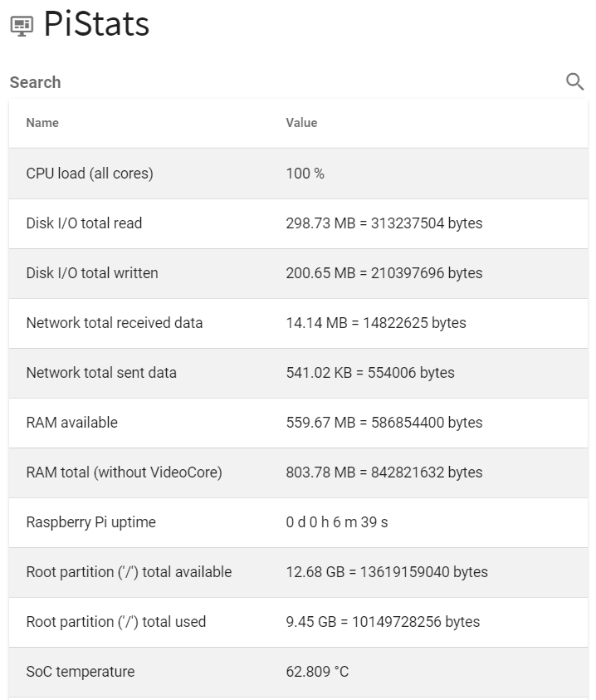596x700 pixels.
Task: Sort table by Name column header
Action: tap(42, 123)
